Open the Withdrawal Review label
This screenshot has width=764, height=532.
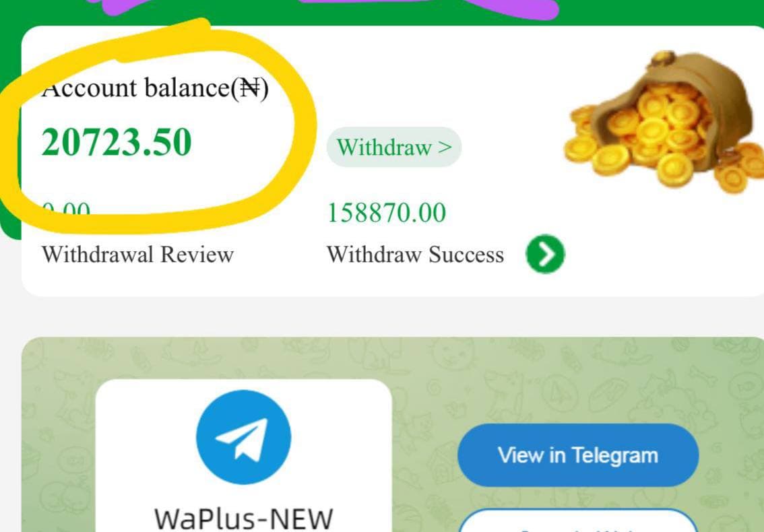[x=137, y=255]
